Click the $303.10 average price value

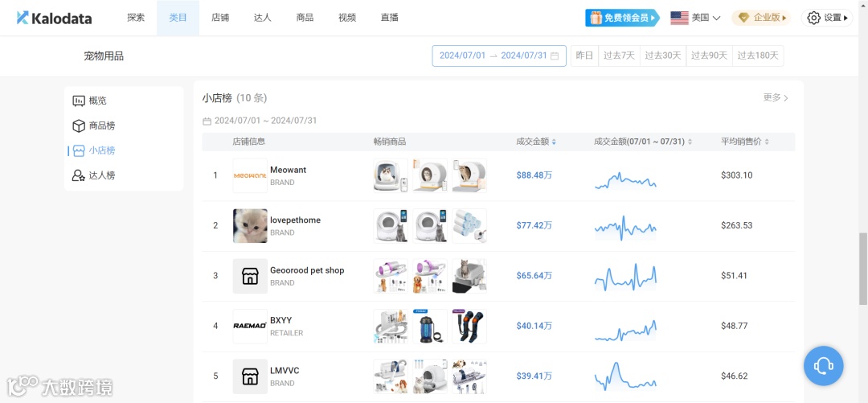tap(737, 175)
